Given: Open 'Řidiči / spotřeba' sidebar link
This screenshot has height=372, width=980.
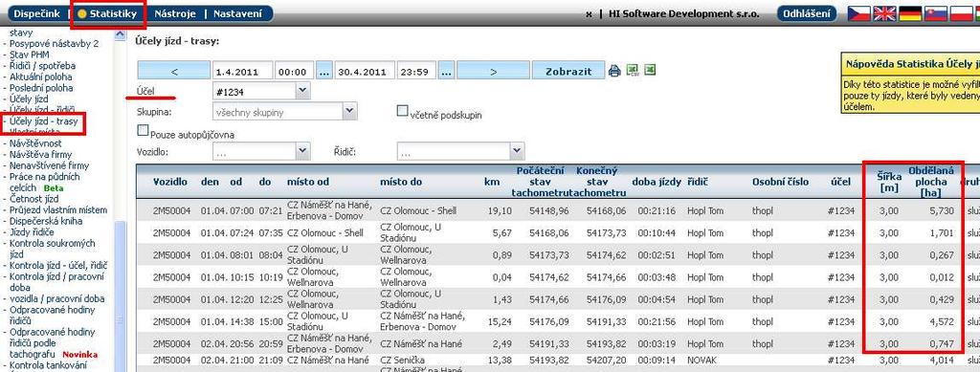Looking at the screenshot, I should pyautogui.click(x=42, y=66).
